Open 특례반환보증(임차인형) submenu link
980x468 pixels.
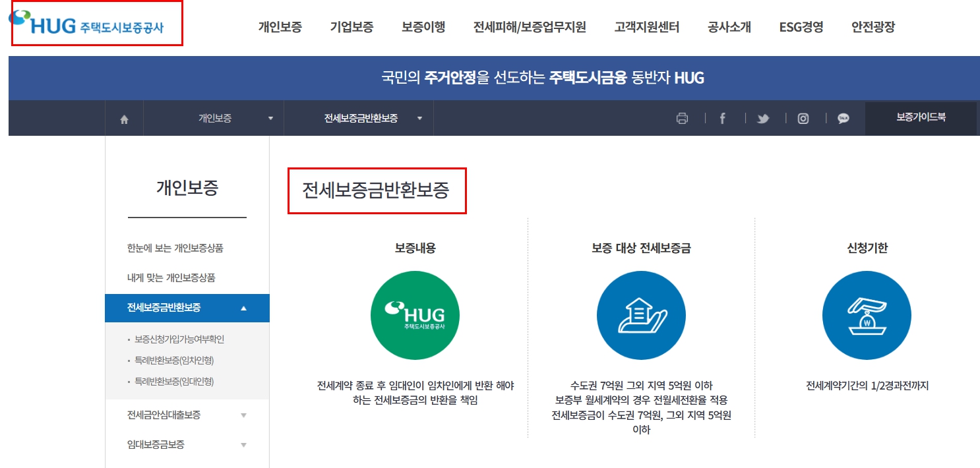174,361
